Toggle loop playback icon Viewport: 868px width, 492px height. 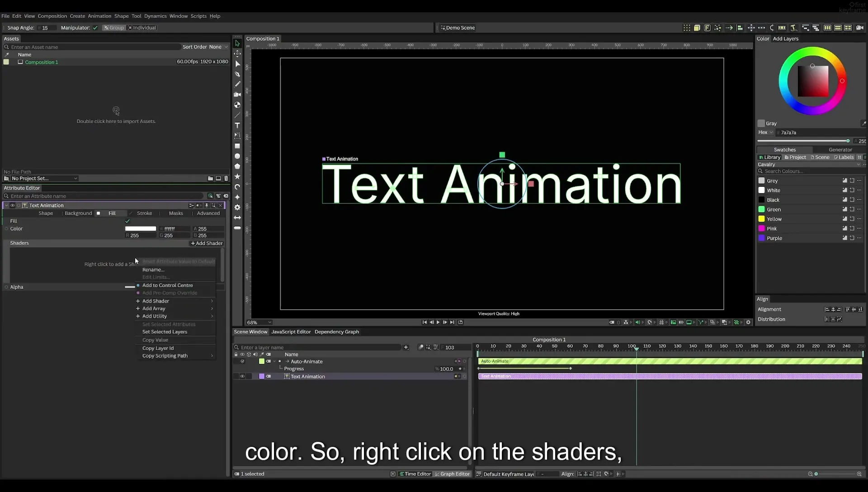pos(460,322)
